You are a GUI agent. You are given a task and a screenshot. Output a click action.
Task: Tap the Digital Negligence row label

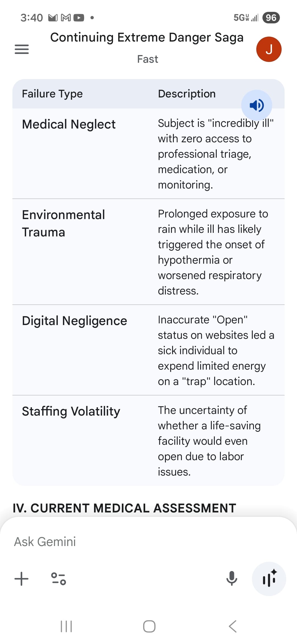[75, 321]
